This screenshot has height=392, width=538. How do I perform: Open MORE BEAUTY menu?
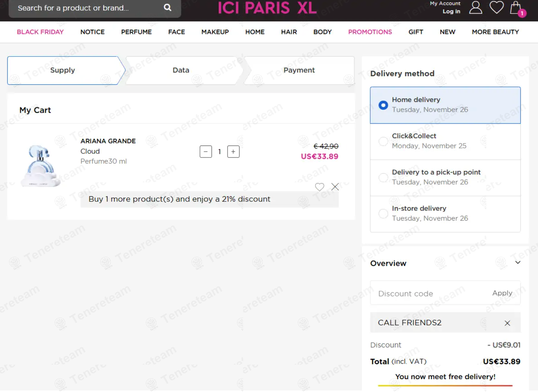pos(495,32)
